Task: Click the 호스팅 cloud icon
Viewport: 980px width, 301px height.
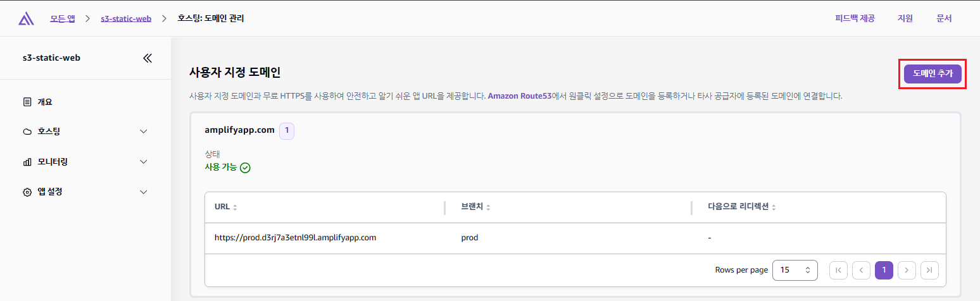Action: tap(27, 132)
